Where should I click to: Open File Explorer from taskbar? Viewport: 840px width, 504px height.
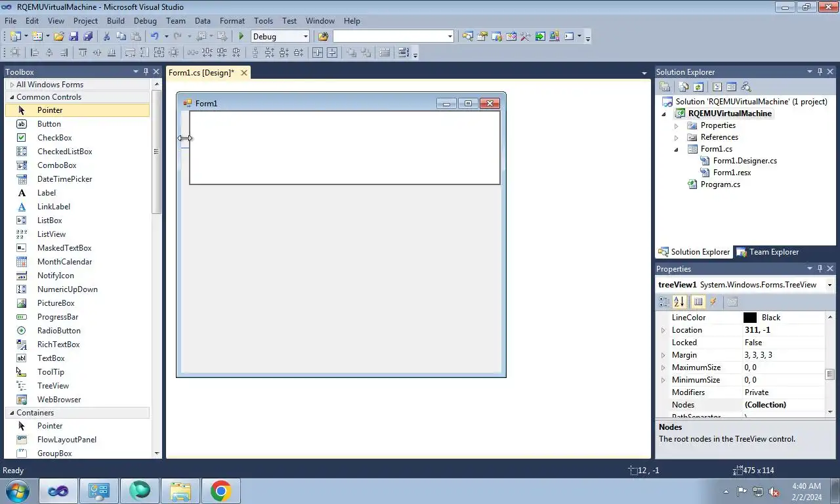180,491
